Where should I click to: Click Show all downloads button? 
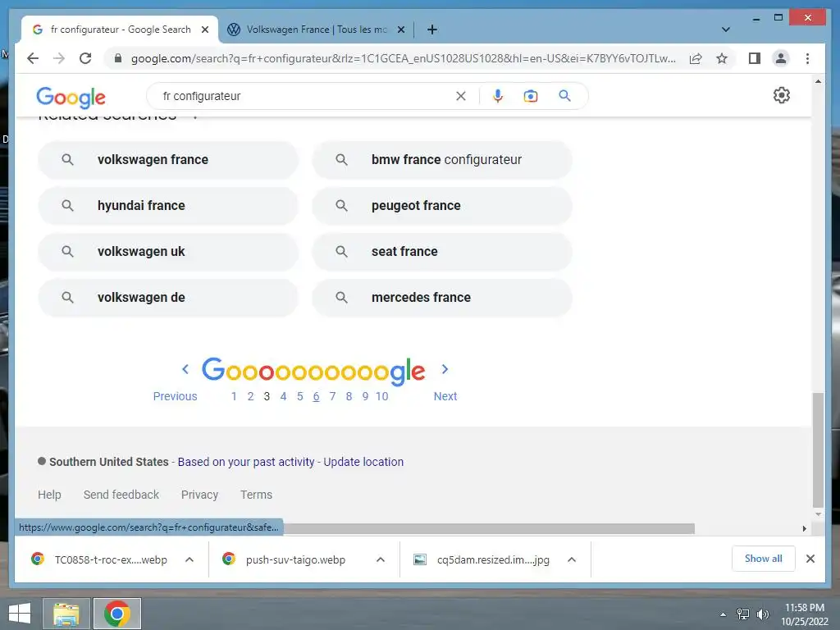[x=764, y=559]
